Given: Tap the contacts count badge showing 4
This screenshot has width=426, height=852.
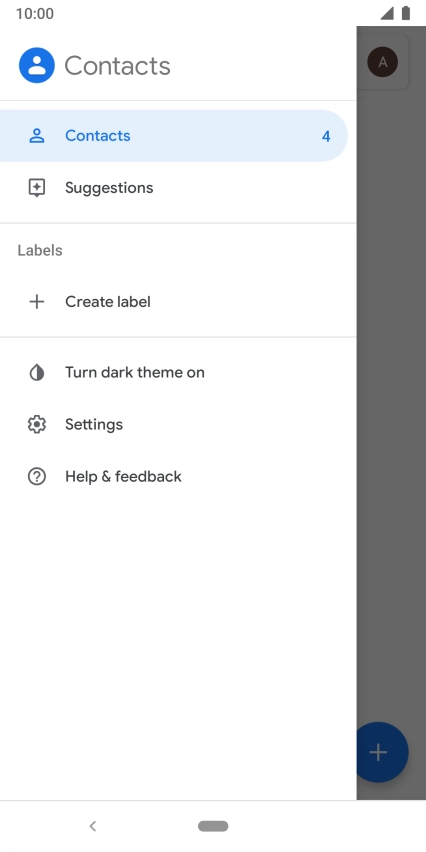Looking at the screenshot, I should [326, 136].
